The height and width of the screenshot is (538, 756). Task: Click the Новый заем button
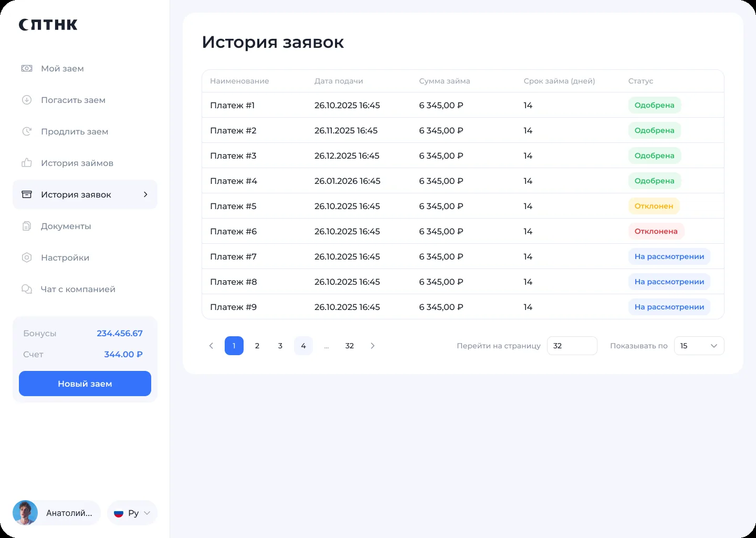click(x=85, y=384)
